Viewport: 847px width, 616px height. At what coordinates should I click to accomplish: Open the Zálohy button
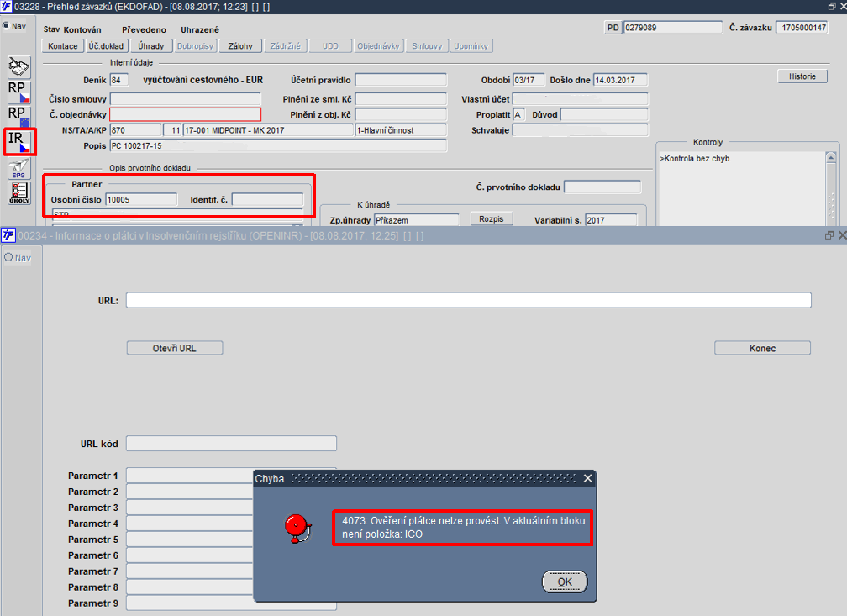click(239, 46)
